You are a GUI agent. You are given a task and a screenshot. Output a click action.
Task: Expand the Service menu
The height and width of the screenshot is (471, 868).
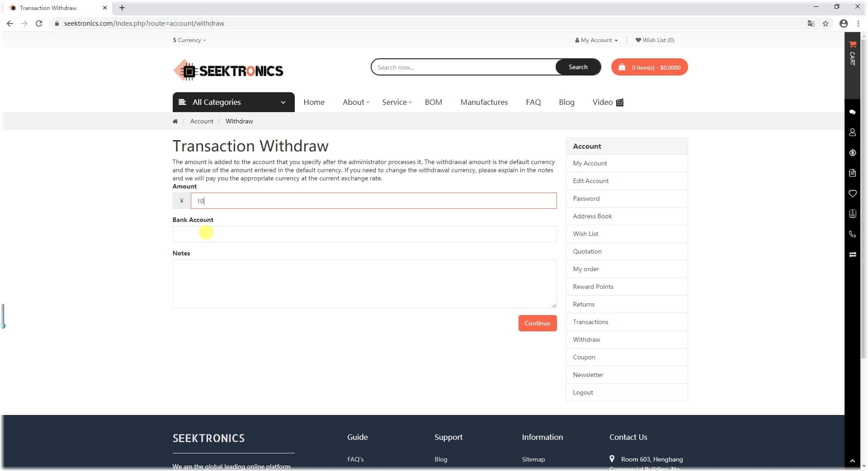[397, 102]
